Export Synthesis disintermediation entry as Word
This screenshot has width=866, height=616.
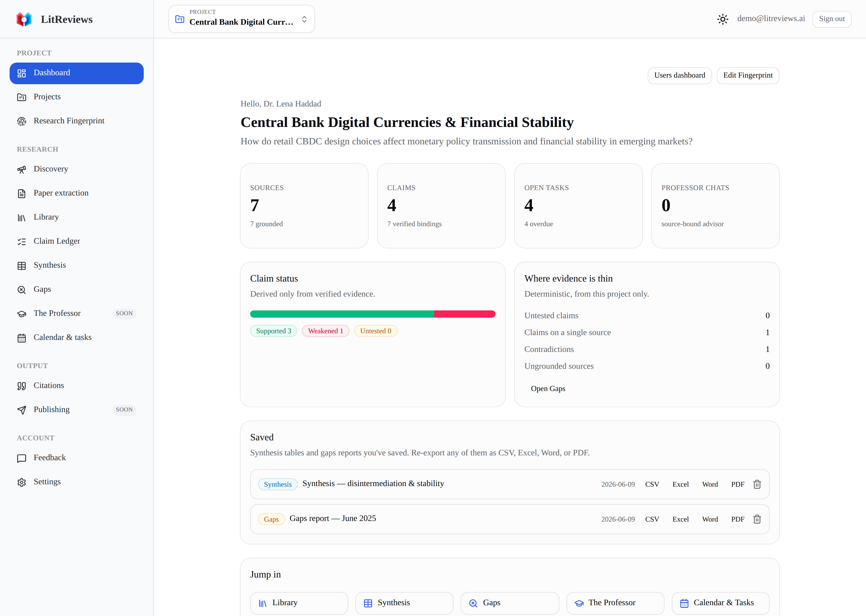710,484
